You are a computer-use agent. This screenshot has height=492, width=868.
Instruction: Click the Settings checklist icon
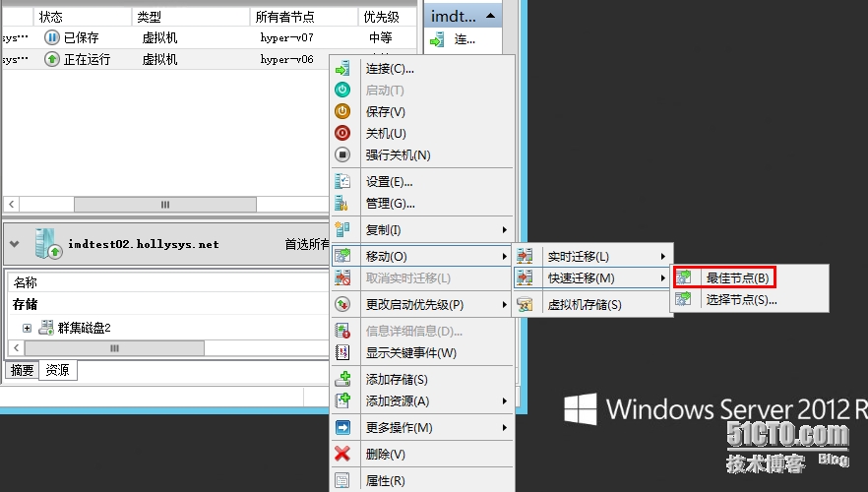(342, 181)
